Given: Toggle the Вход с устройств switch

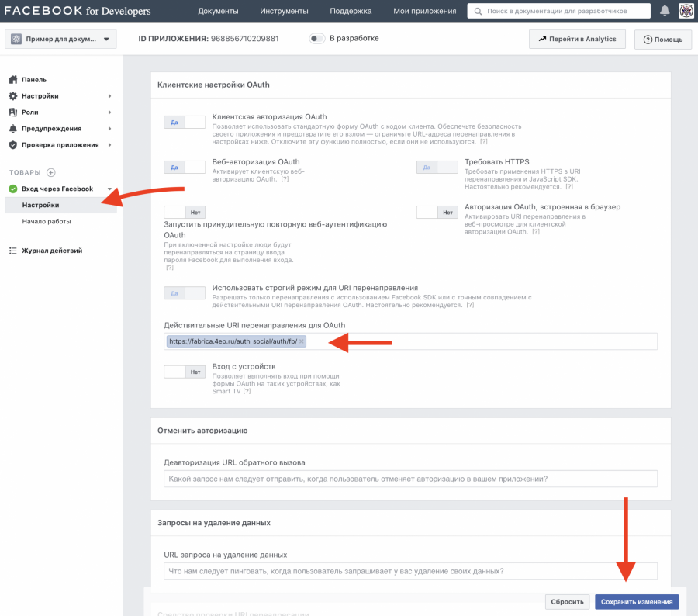Looking at the screenshot, I should pyautogui.click(x=185, y=372).
